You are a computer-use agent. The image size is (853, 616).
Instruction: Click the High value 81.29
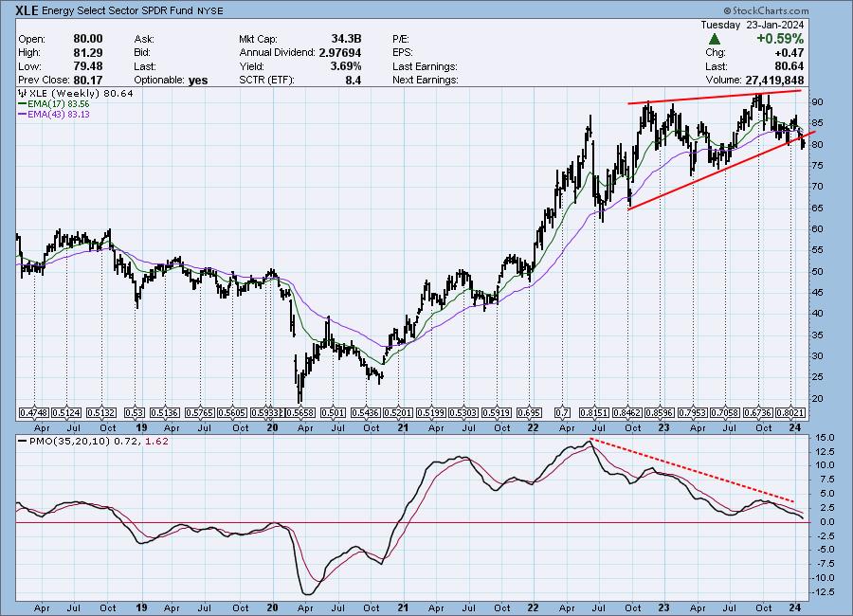87,53
